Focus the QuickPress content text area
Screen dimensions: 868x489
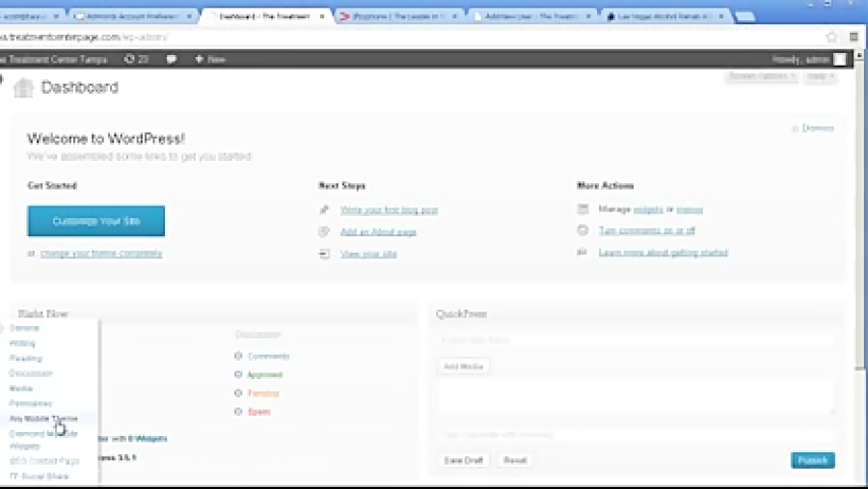tap(636, 396)
